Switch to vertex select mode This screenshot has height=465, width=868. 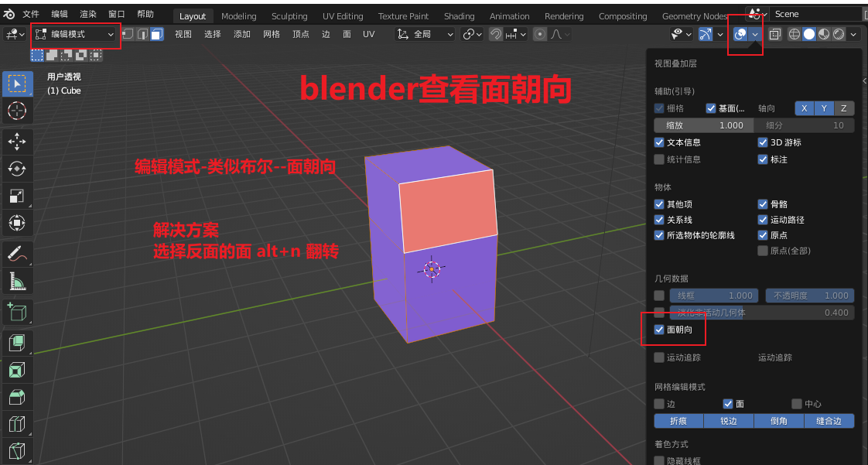128,34
